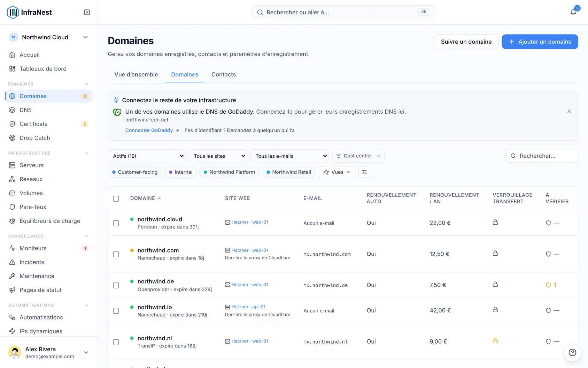Open the help question-mark button

point(572,352)
